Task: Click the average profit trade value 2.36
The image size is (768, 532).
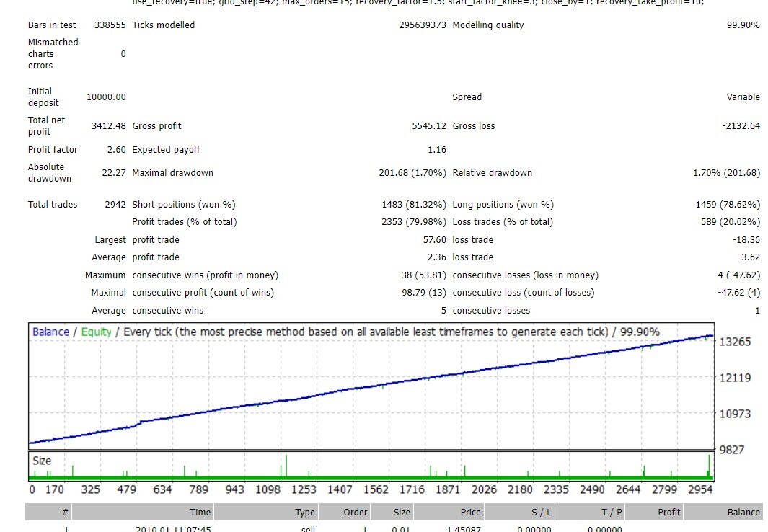Action: point(437,257)
